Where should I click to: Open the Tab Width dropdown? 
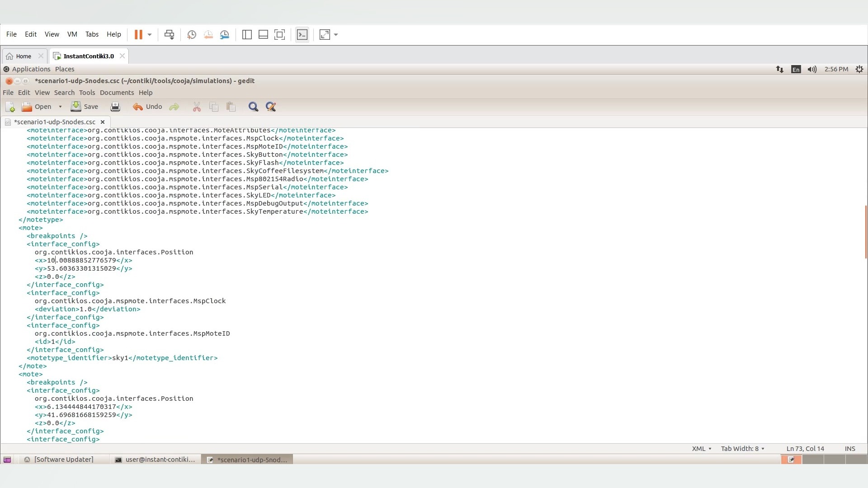click(742, 449)
